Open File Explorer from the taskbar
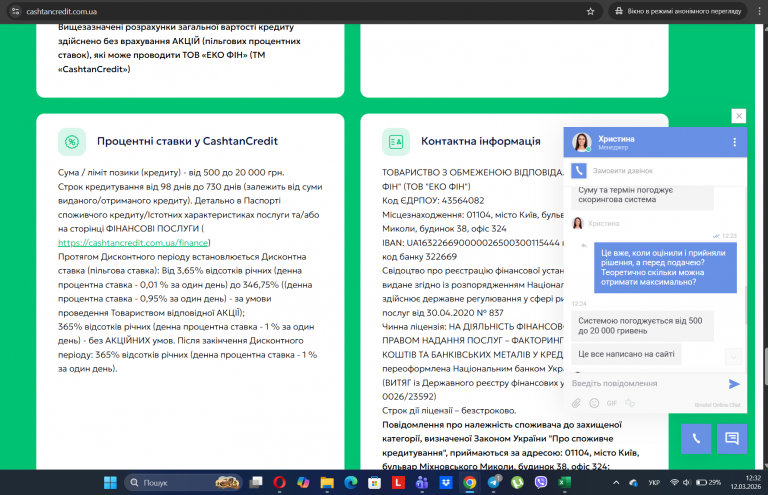This screenshot has width=768, height=495. click(x=327, y=483)
